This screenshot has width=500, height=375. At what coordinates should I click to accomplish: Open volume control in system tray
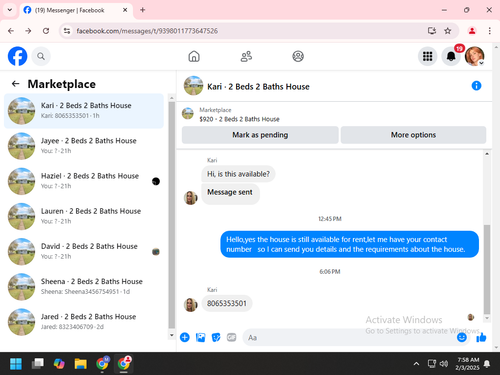click(x=444, y=364)
